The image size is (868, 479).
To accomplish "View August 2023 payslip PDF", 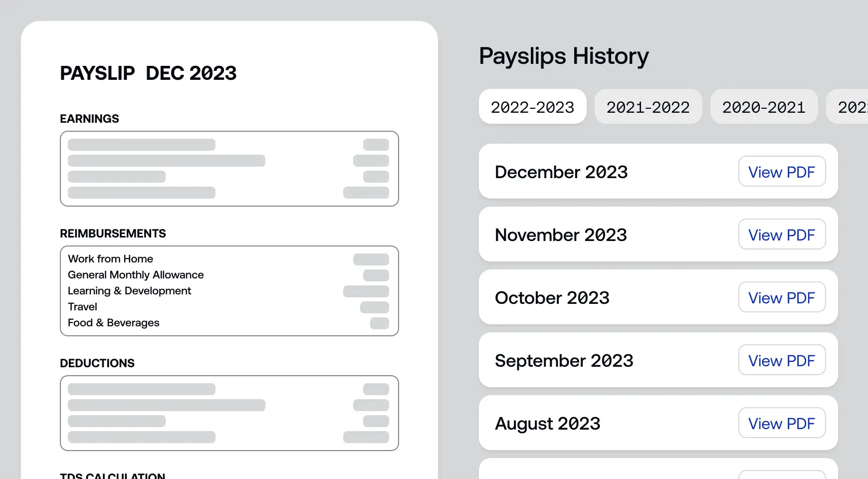I will click(782, 423).
